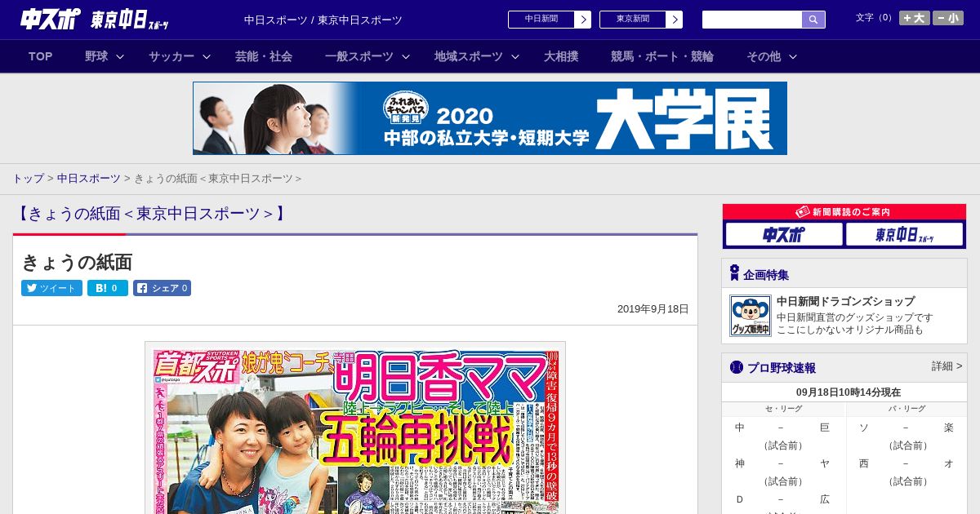The height and width of the screenshot is (514, 980).
Task: Open プロ野球速報 詳細 link
Action: tap(947, 366)
